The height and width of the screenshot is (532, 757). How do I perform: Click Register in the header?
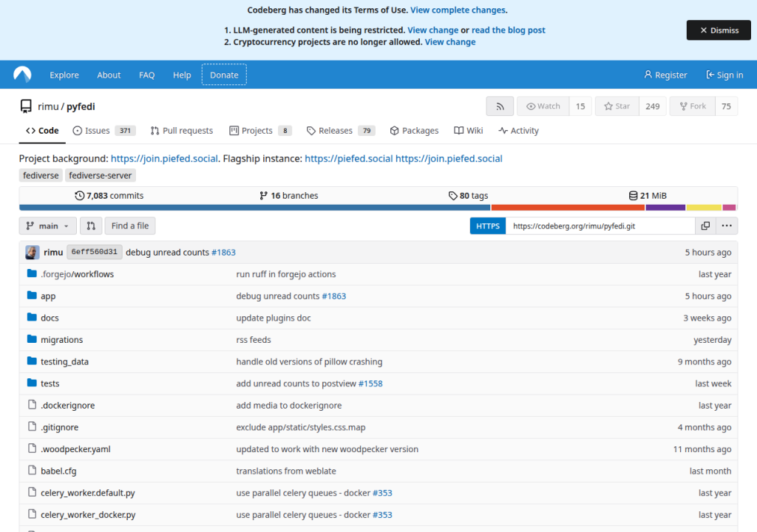click(665, 75)
